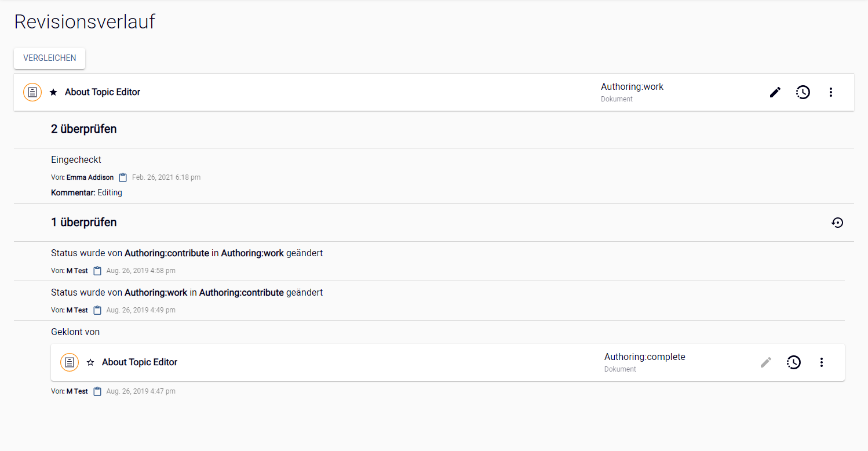Click the Revisionsverlauf page heading
This screenshot has width=868, height=451.
85,22
